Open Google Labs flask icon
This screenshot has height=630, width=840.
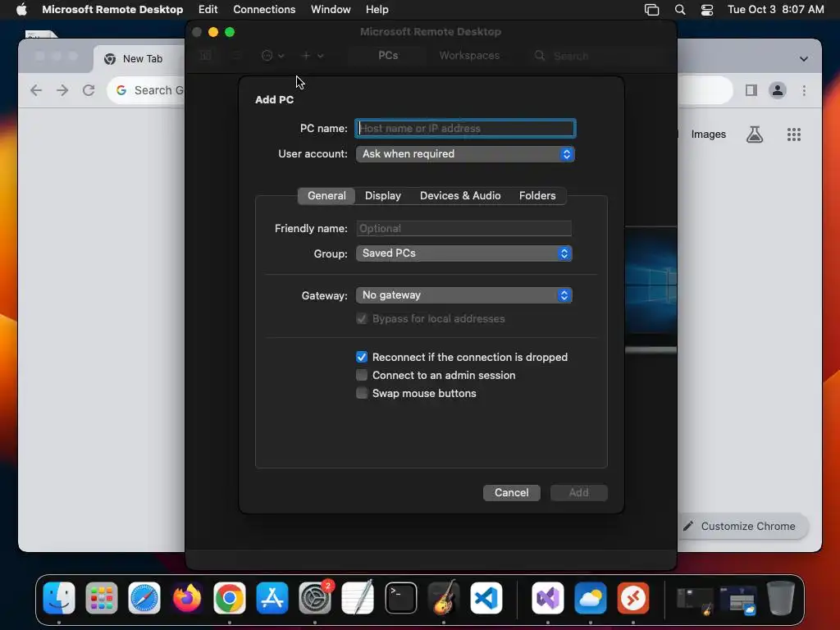click(x=755, y=135)
